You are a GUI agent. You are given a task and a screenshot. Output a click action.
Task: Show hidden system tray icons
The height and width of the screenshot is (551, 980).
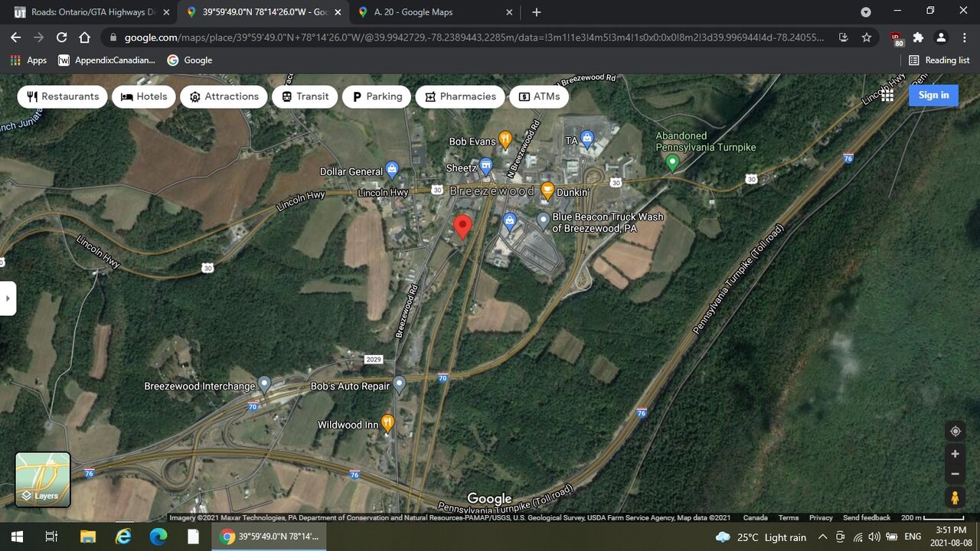[x=822, y=537]
